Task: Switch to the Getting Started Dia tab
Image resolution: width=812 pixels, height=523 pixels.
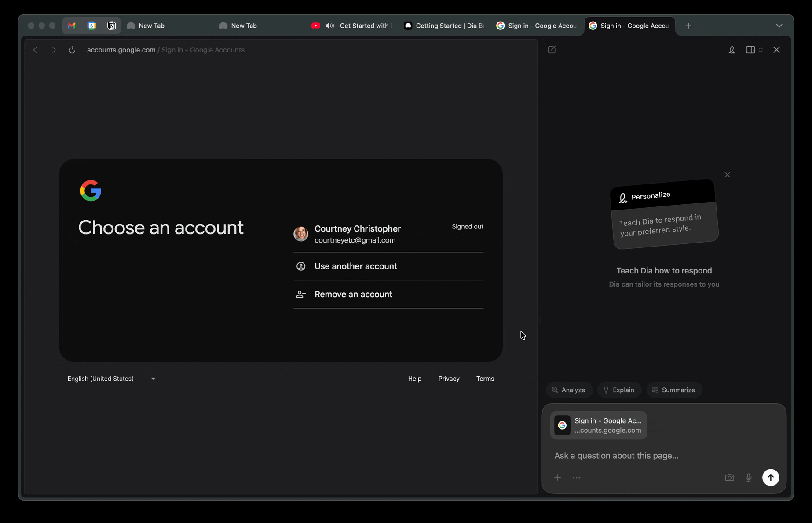Action: (x=444, y=26)
